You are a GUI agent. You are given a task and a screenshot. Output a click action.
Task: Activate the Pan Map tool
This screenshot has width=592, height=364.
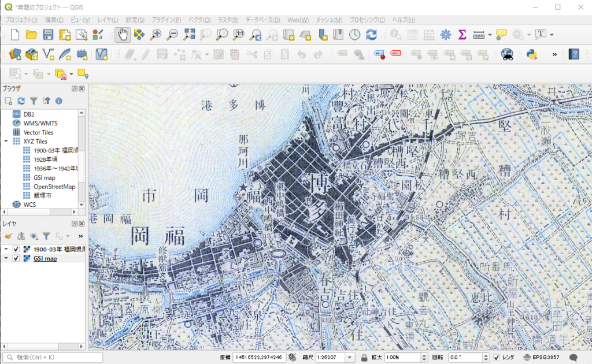pos(122,35)
